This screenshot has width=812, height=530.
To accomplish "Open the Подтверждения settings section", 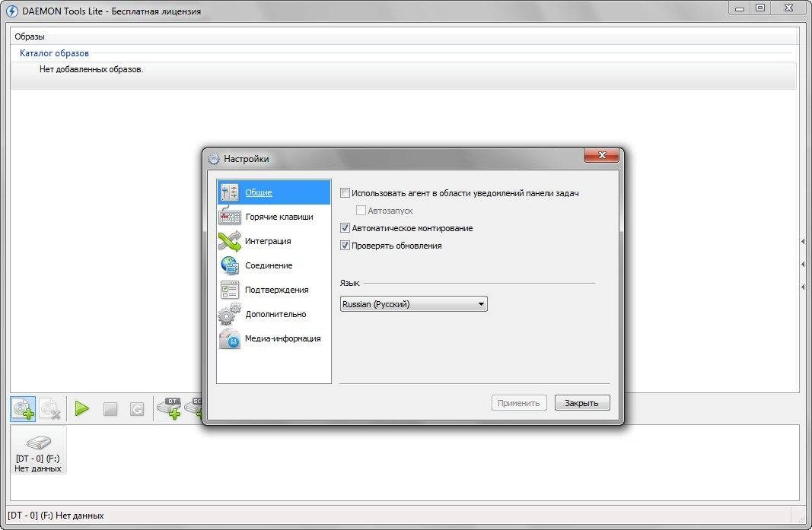I will [273, 289].
